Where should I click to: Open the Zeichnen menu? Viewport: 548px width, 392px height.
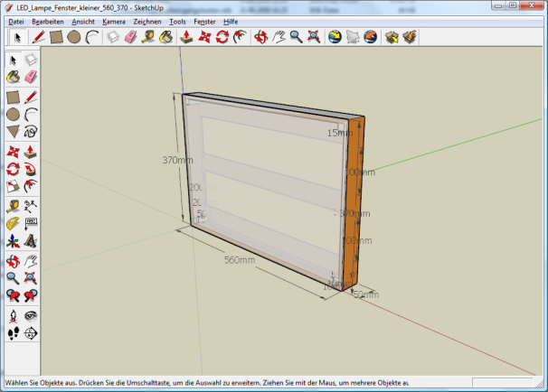coord(147,22)
